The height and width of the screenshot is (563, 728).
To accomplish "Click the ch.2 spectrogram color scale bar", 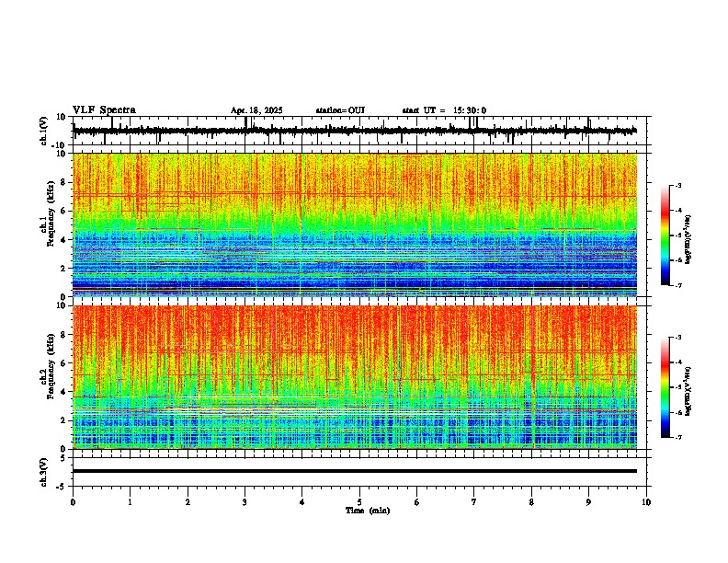I will pyautogui.click(x=665, y=387).
